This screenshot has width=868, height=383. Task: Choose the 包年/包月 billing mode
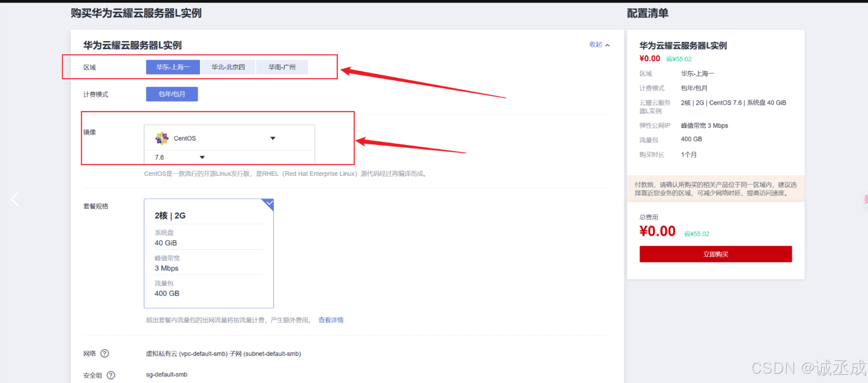coord(172,94)
